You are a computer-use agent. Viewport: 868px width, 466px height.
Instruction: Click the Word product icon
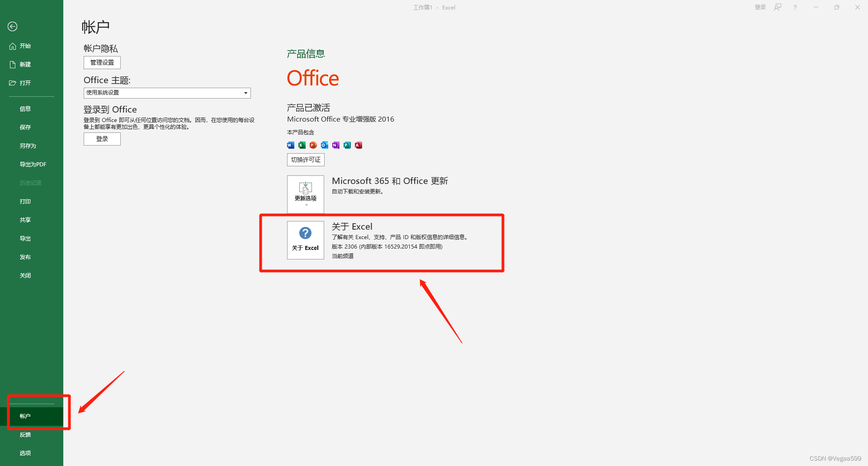(291, 145)
